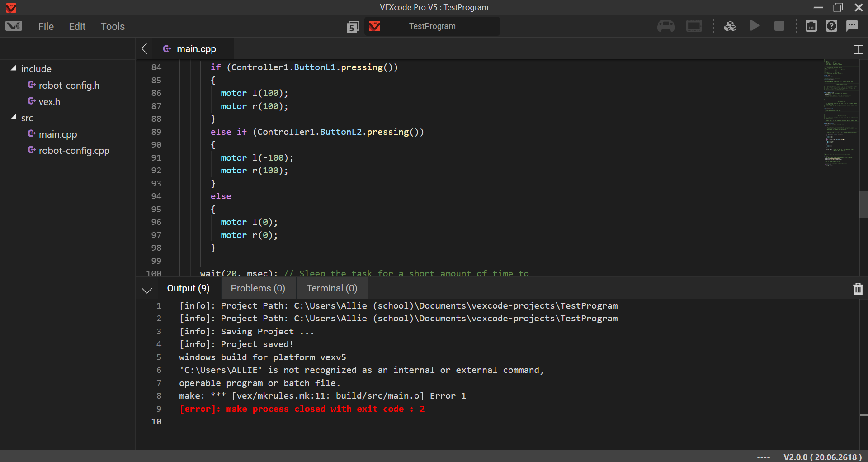The height and width of the screenshot is (462, 868).
Task: Switch to the Terminal (0) tab
Action: pyautogui.click(x=332, y=288)
